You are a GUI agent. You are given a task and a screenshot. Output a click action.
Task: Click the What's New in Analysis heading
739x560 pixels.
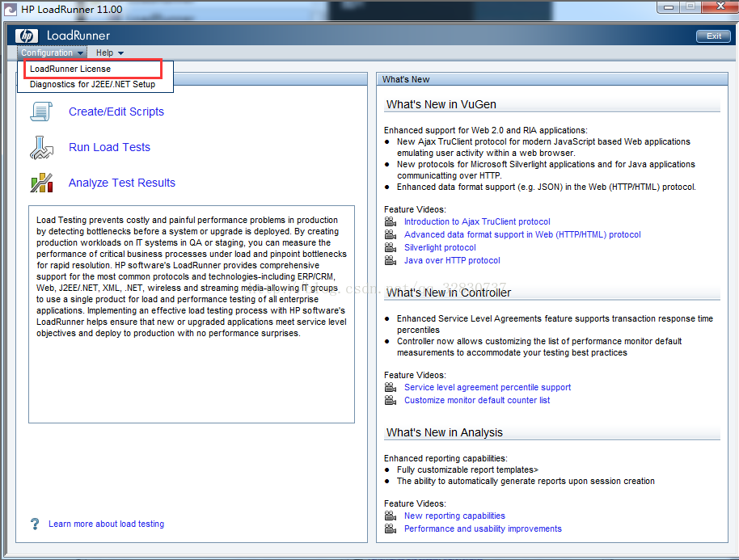[445, 432]
